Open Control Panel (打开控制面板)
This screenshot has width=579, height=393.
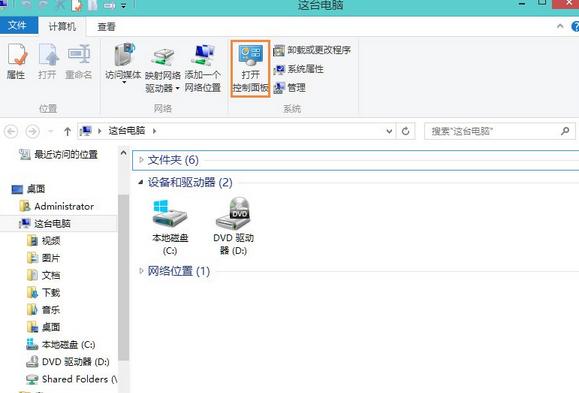[251, 68]
